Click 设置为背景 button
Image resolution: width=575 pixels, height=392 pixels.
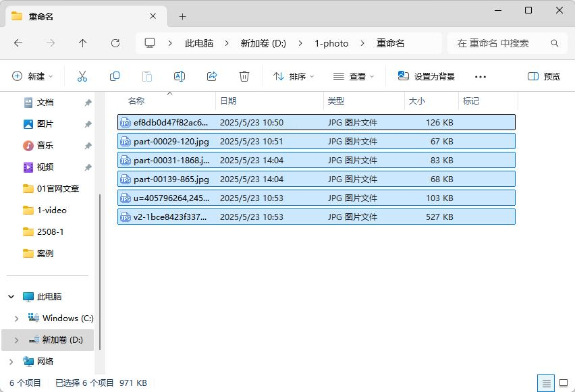[427, 76]
